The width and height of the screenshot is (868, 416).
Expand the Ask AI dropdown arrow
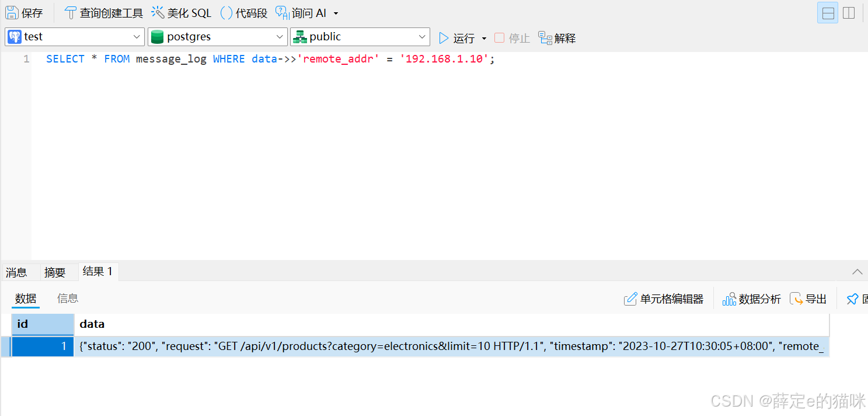tap(336, 13)
